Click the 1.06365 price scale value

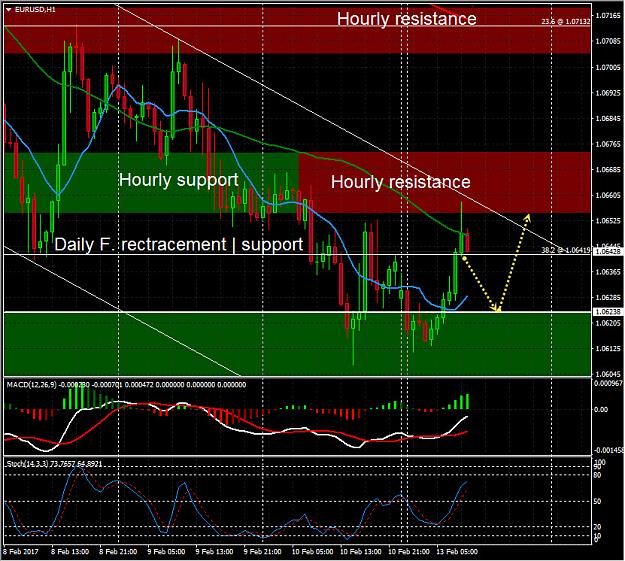[608, 272]
